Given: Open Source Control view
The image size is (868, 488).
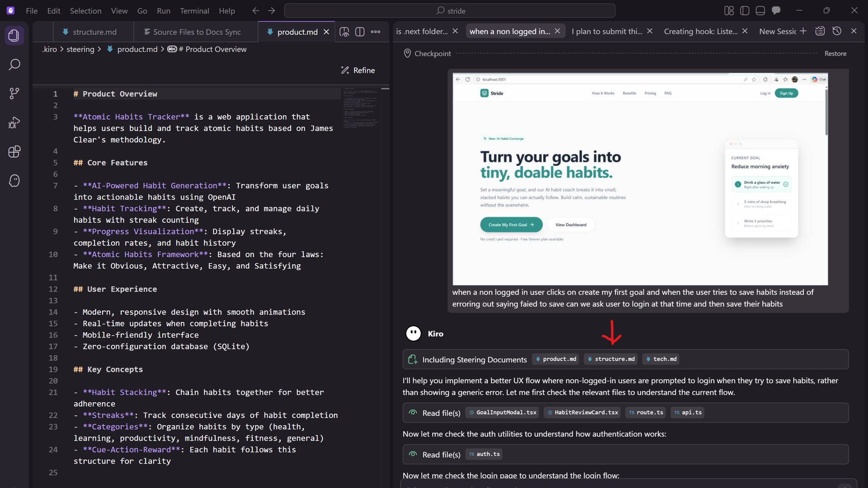Looking at the screenshot, I should tap(14, 94).
